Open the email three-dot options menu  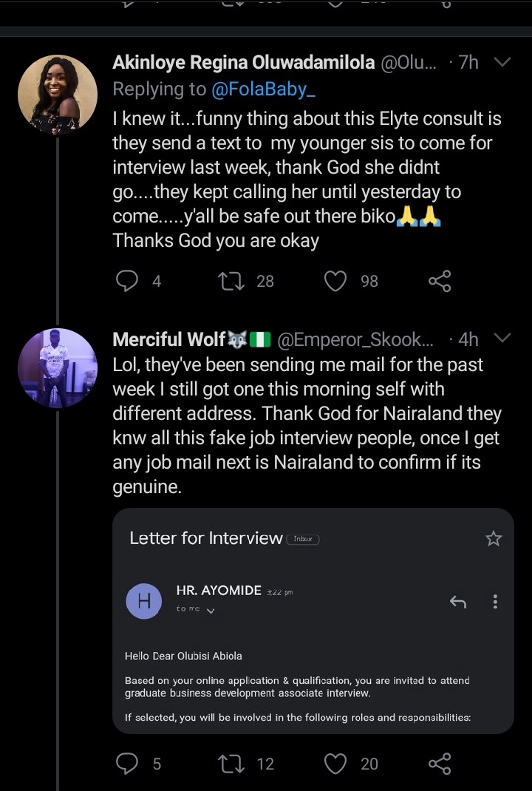tap(495, 601)
